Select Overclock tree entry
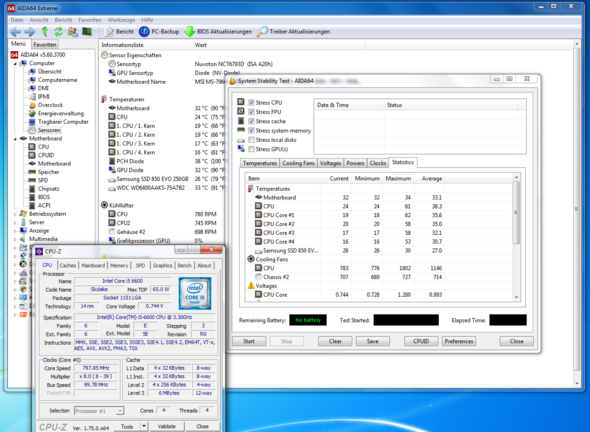This screenshot has width=590, height=432. (x=50, y=105)
